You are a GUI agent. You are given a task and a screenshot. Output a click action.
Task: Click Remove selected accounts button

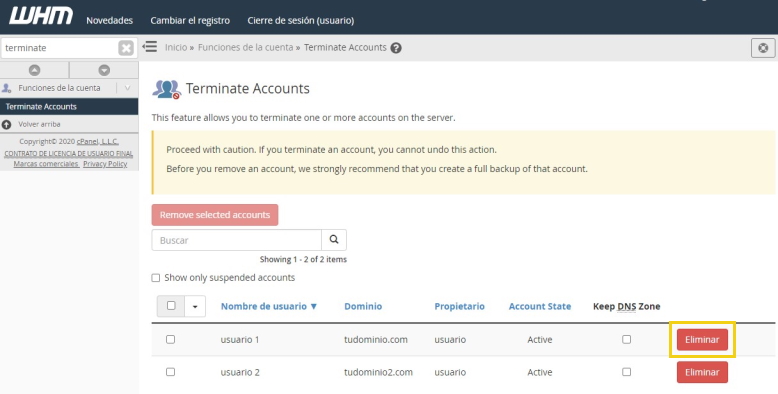click(x=215, y=215)
